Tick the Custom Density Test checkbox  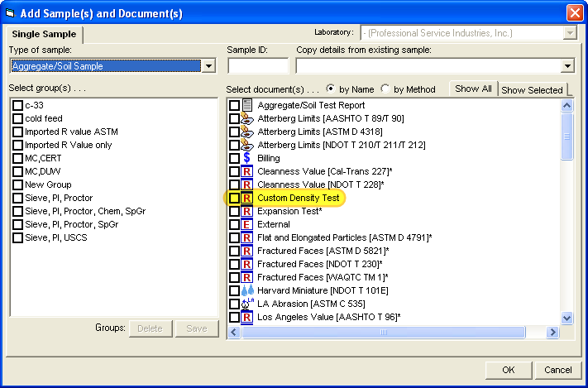pos(234,198)
